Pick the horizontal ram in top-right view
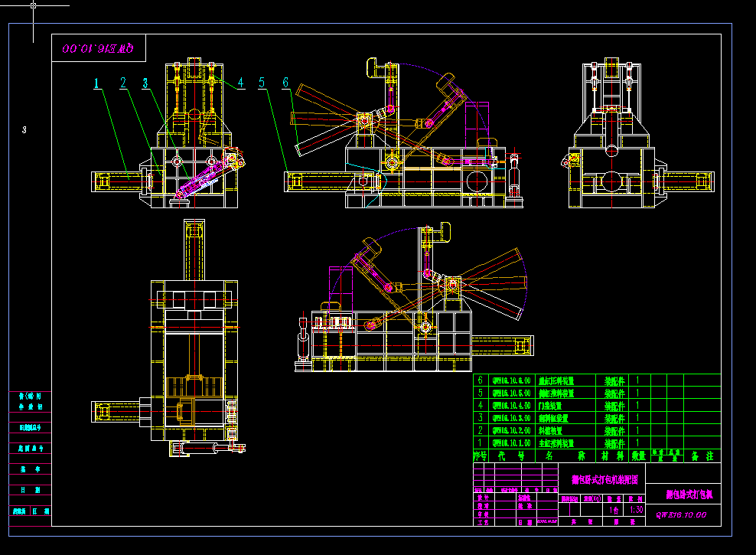Screen dimensions: 756x555 (683, 181)
